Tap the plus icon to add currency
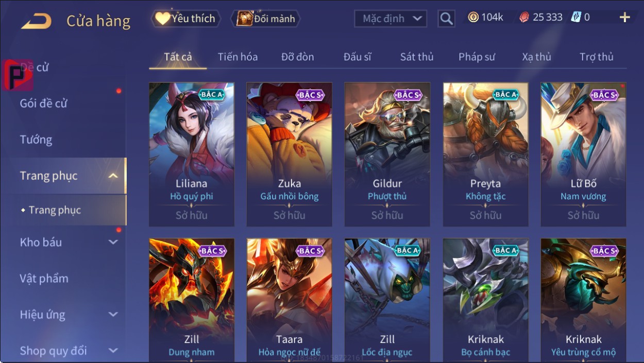Image resolution: width=644 pixels, height=363 pixels. (624, 18)
